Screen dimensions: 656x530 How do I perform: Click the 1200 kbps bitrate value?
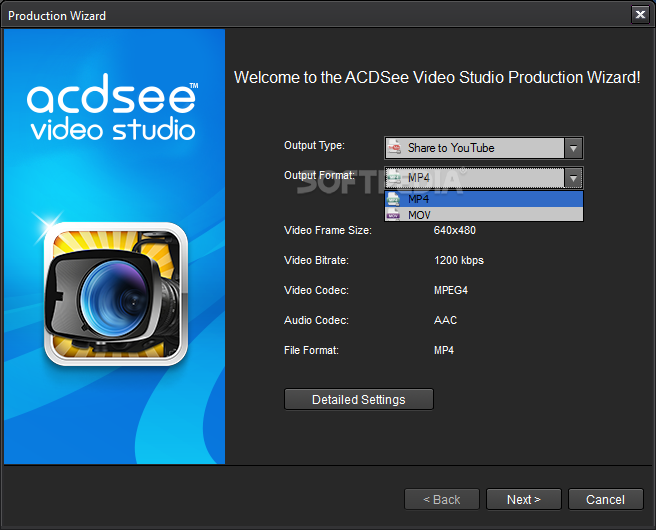click(459, 261)
